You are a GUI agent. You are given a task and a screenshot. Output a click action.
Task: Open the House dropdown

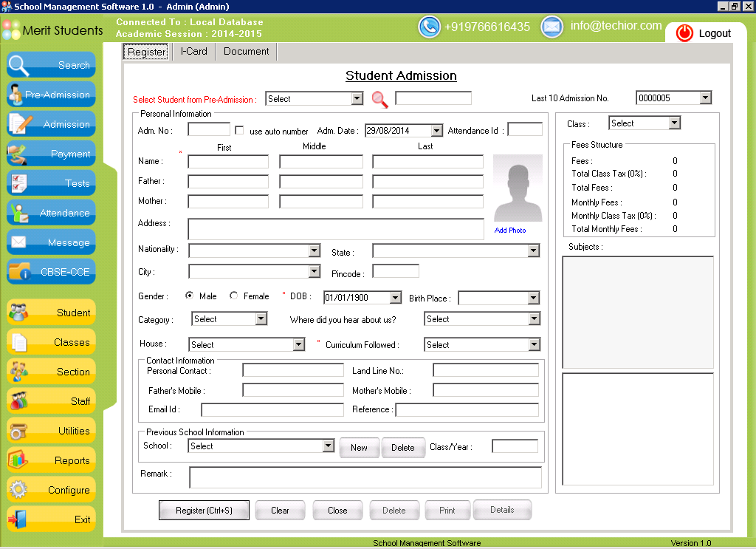point(299,344)
